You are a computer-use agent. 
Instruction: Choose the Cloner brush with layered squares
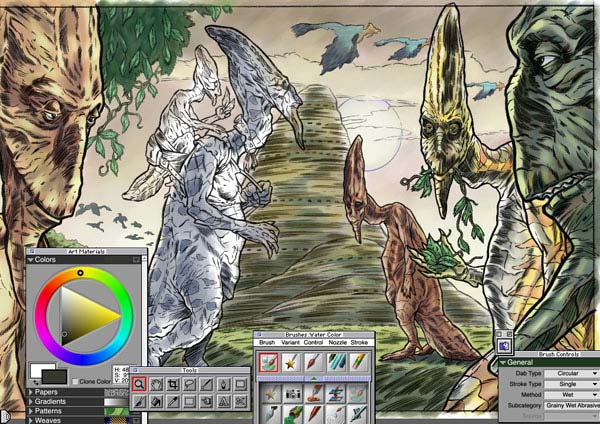[x=336, y=395]
